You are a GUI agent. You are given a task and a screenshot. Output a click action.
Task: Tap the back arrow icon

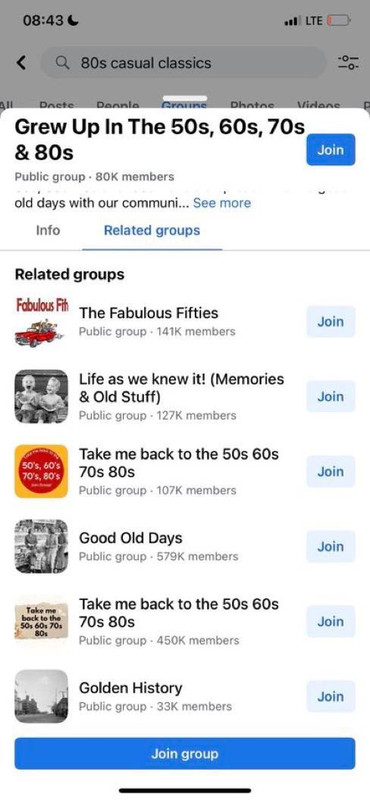tap(21, 63)
